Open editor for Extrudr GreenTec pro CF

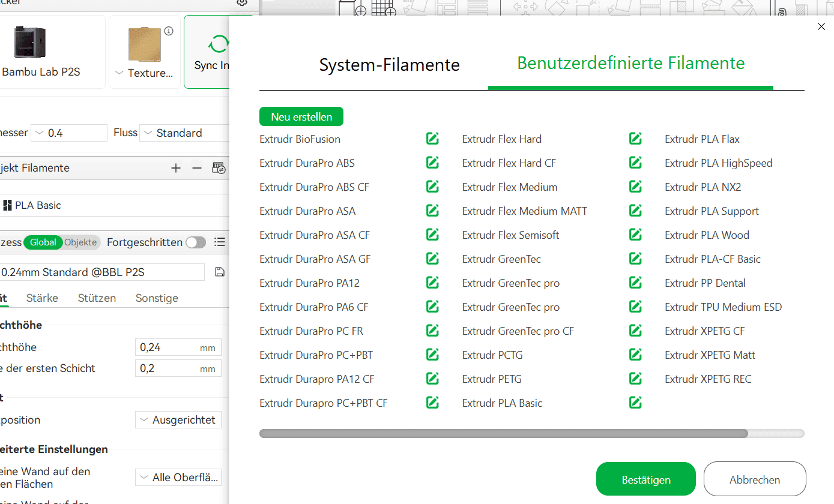[x=635, y=331]
